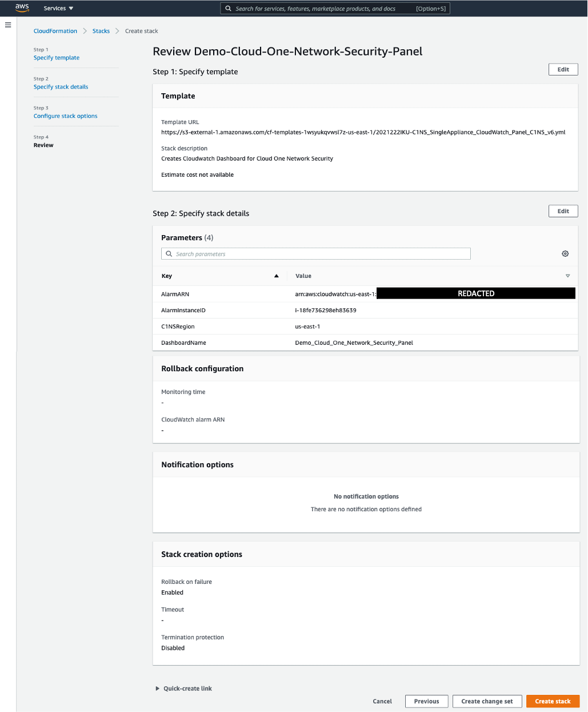Image resolution: width=588 pixels, height=712 pixels.
Task: Select the Step 4 Review item
Action: tap(43, 145)
